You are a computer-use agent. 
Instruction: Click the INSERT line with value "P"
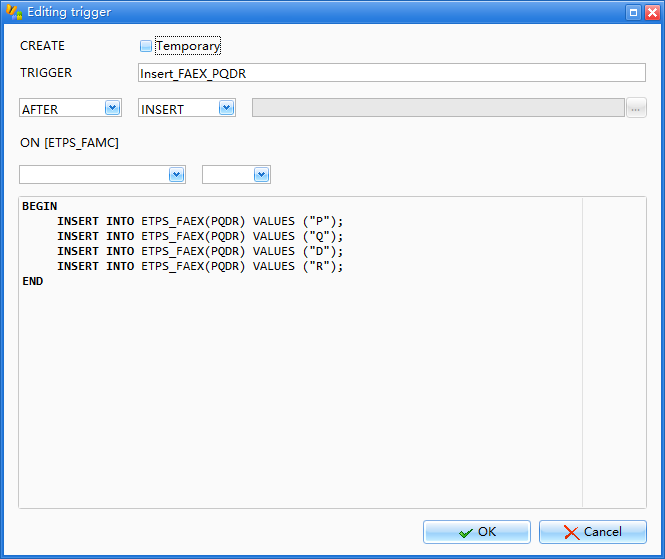200,221
